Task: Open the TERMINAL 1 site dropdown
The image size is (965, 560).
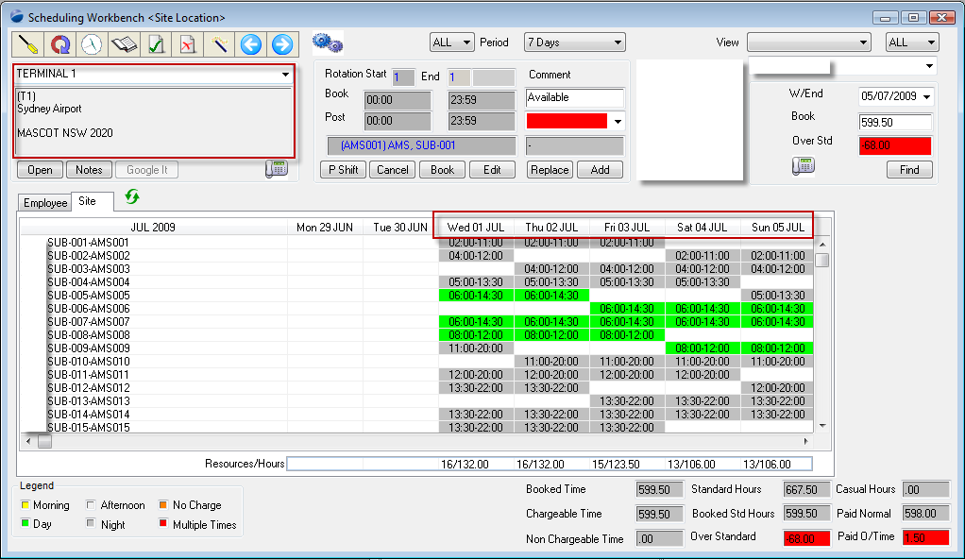Action: [285, 75]
